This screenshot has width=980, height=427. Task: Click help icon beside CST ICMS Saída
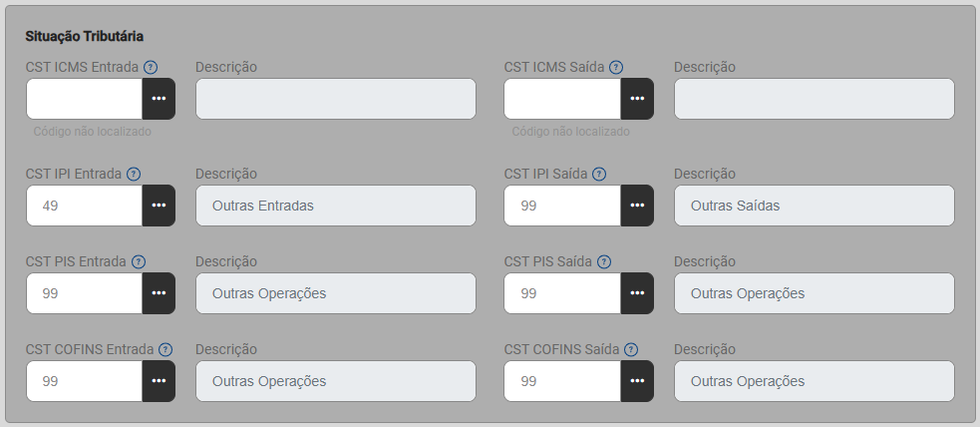tap(616, 68)
